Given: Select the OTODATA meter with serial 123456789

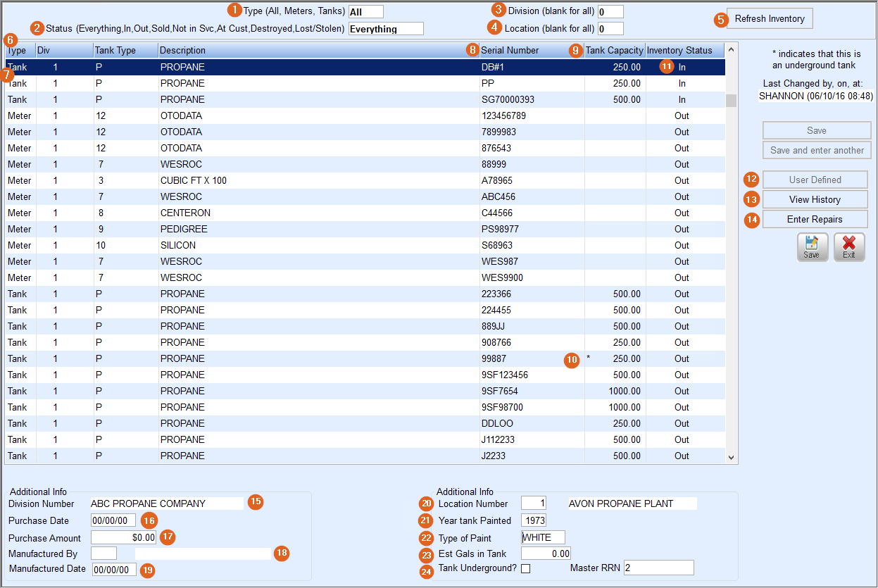Looking at the screenshot, I should 365,115.
